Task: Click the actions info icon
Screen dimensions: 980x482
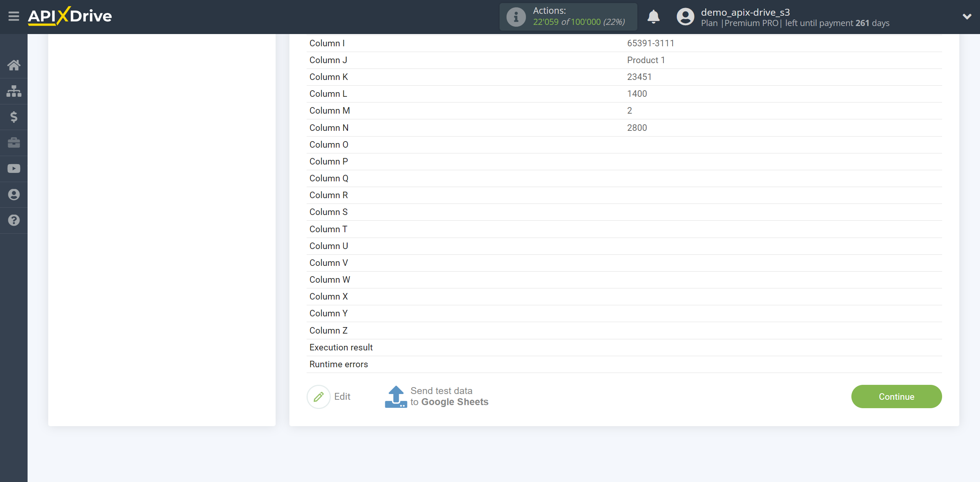Action: (516, 17)
